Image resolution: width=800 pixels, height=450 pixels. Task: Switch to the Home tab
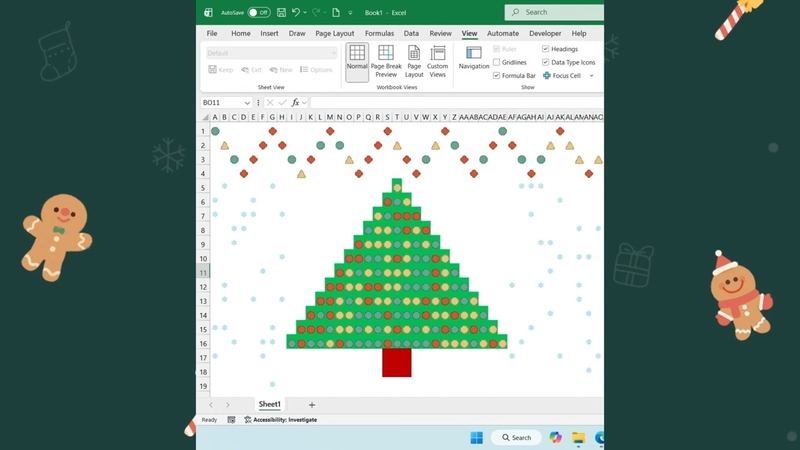(240, 33)
